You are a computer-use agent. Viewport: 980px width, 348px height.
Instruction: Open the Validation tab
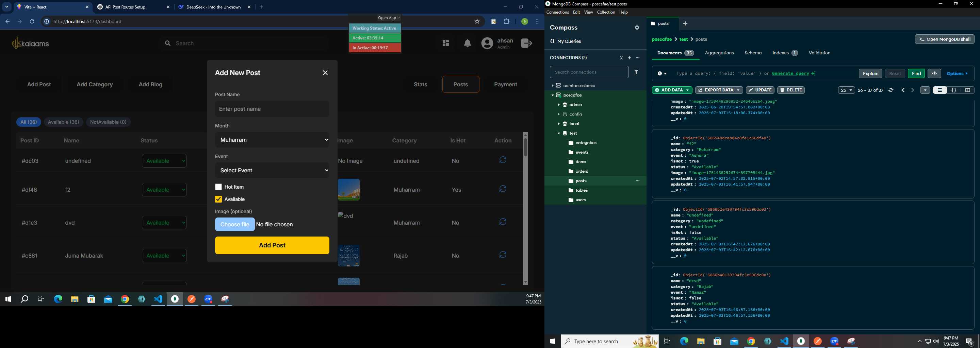click(819, 53)
